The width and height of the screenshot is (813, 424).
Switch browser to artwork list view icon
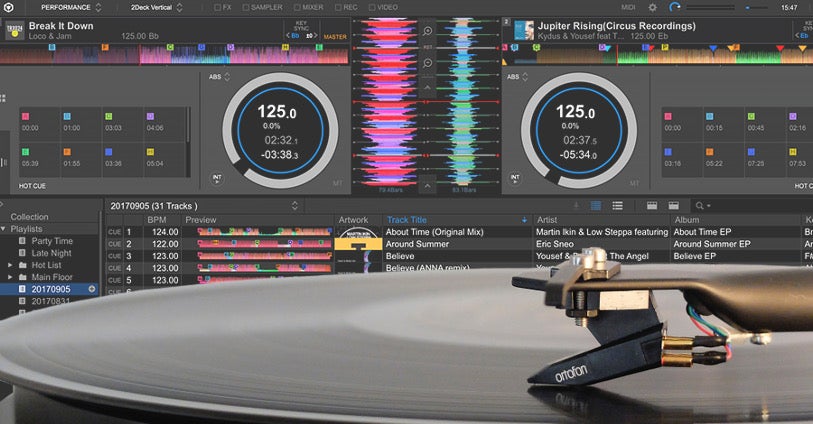coord(596,206)
